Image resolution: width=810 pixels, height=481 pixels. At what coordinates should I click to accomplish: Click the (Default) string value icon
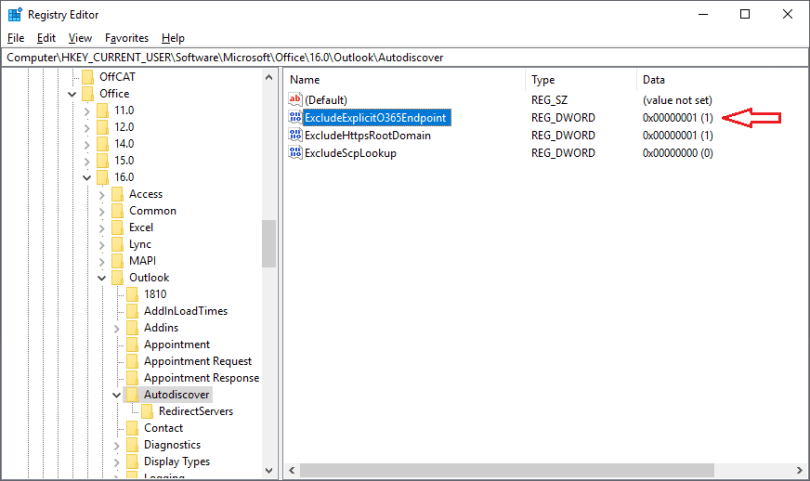coord(295,100)
